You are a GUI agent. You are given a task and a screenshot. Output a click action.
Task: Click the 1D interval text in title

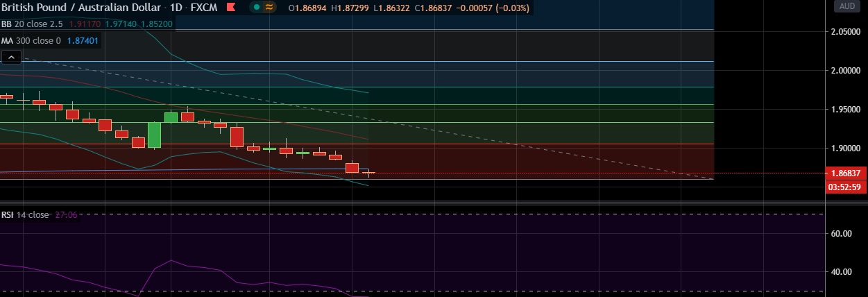tap(177, 8)
